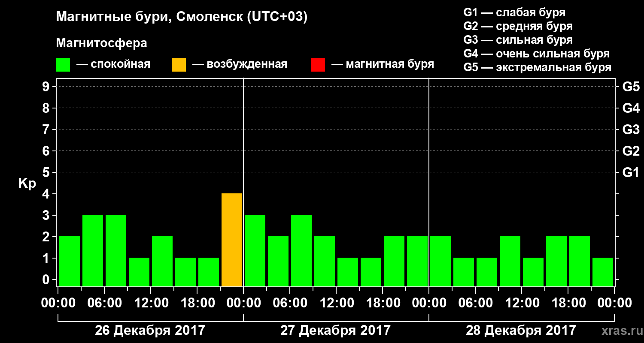Click the red 'магнитная буря' legend swatch
Screen dimensions: 644x343
318,65
